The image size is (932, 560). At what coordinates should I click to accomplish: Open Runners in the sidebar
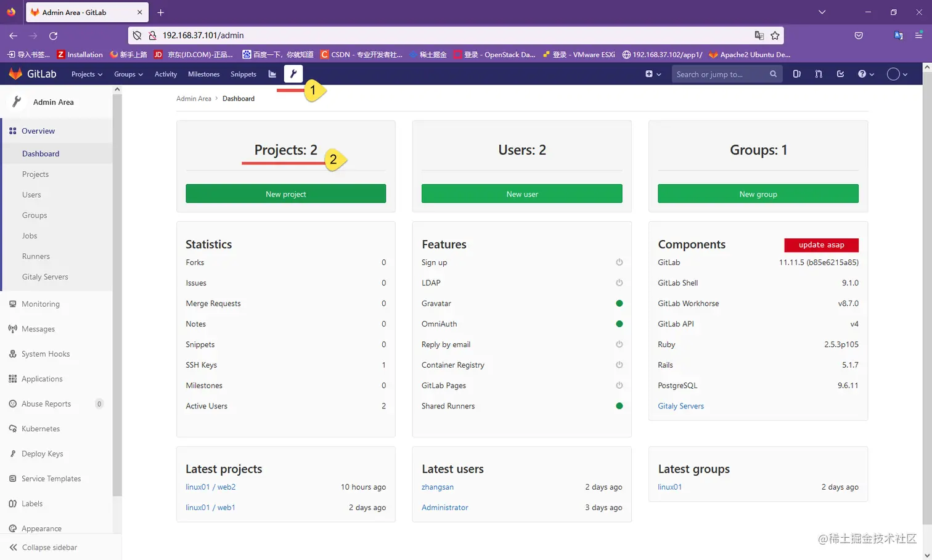coord(36,256)
